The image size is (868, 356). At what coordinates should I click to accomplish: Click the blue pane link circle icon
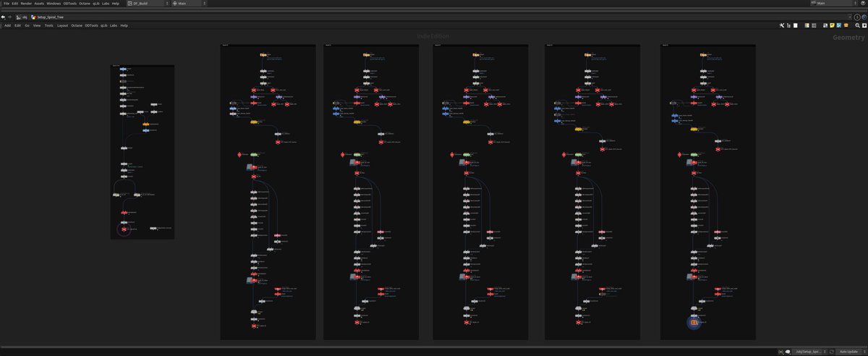(864, 17)
